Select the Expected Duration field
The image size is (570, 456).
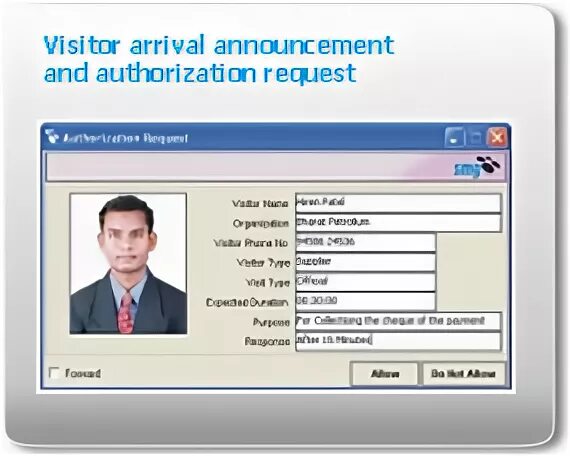click(365, 301)
